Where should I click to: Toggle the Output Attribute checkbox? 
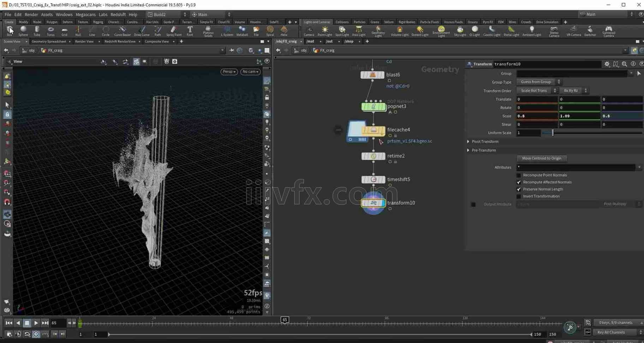point(473,205)
